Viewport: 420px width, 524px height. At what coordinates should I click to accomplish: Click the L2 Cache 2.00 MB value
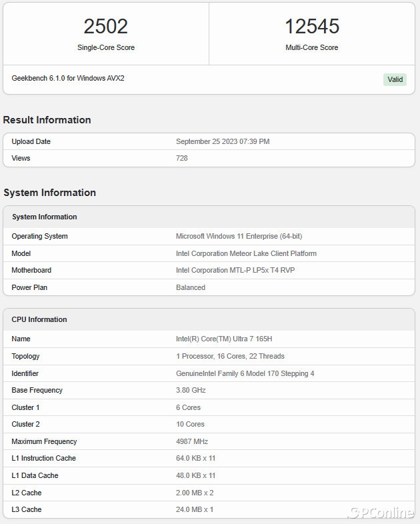point(195,493)
